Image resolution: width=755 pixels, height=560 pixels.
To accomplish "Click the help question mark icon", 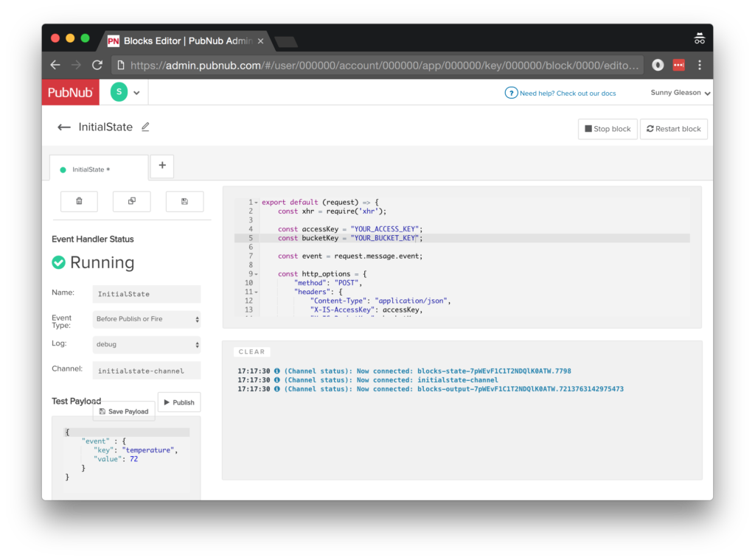I will point(511,93).
